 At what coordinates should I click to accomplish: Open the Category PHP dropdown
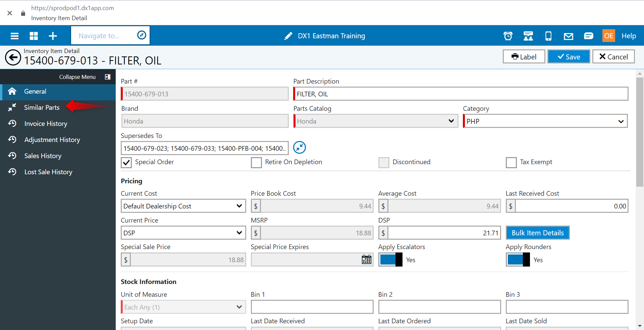pyautogui.click(x=545, y=121)
